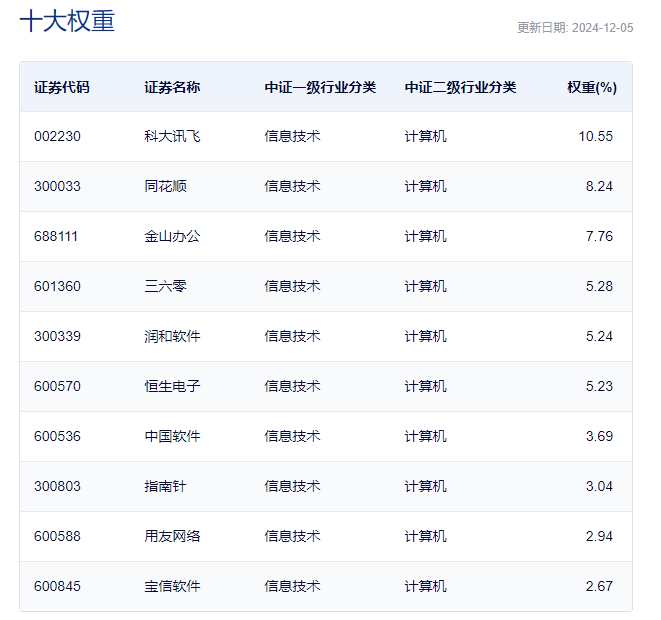Select security name 恒生电子
661x620 pixels.
pyautogui.click(x=172, y=386)
